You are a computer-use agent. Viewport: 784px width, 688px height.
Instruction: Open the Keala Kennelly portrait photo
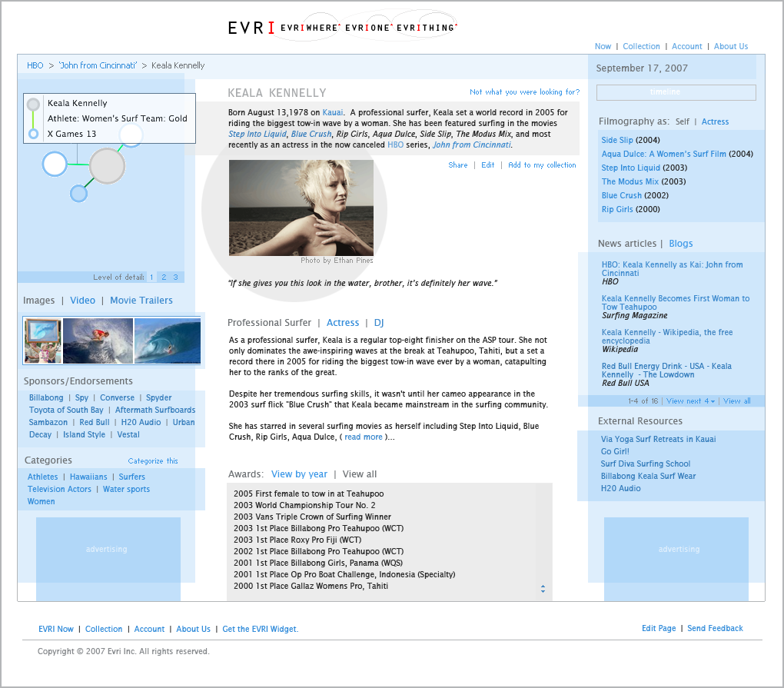tap(301, 208)
